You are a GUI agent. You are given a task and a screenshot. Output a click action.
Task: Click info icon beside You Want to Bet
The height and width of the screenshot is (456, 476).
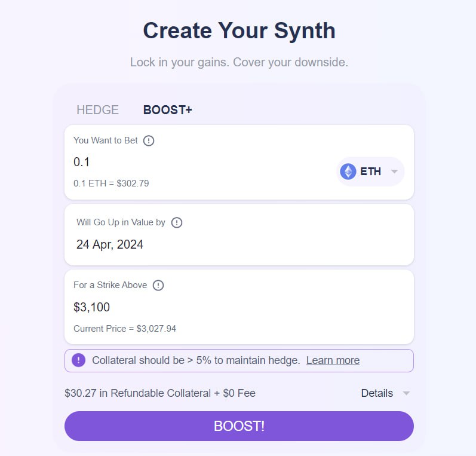tap(149, 140)
